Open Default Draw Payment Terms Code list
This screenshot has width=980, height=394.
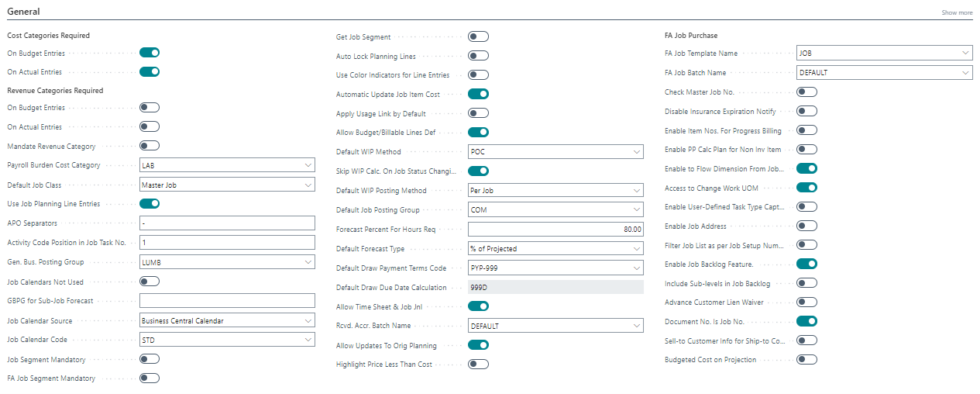click(636, 268)
